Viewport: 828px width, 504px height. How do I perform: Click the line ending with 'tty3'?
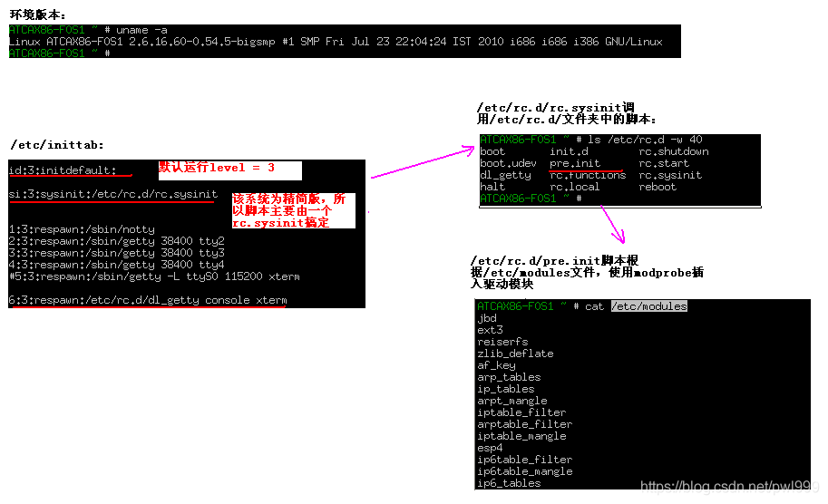pyautogui.click(x=117, y=253)
